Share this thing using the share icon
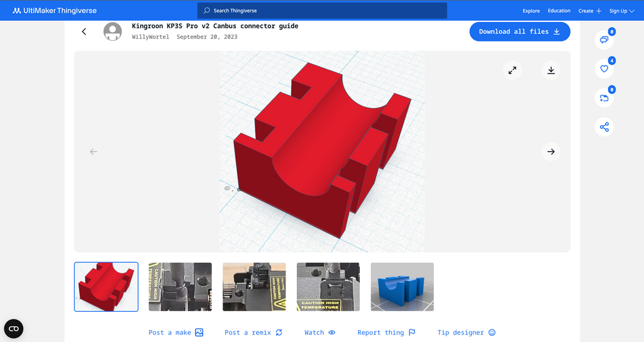Viewport: 644px width, 342px height. pos(604,127)
